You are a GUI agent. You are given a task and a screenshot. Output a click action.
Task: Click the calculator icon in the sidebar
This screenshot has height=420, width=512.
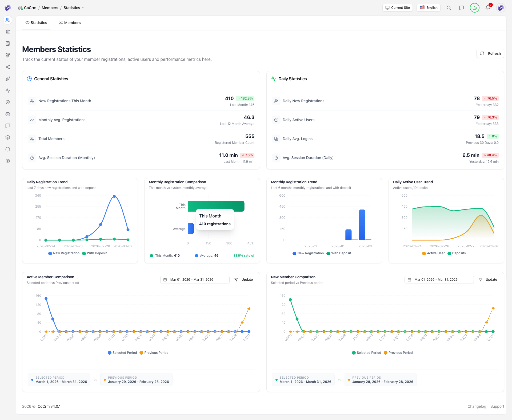pyautogui.click(x=8, y=43)
